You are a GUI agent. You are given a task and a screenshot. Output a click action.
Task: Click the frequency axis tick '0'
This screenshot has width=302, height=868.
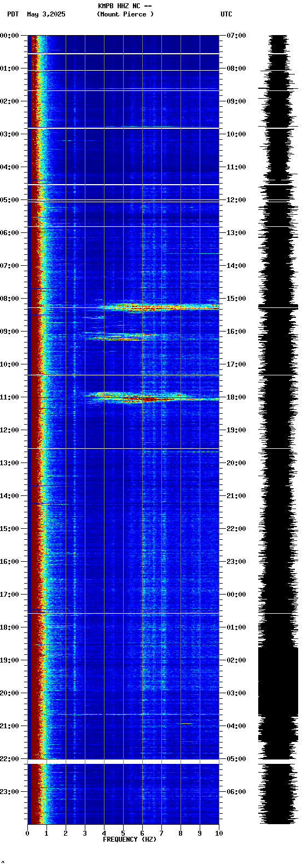point(27,833)
